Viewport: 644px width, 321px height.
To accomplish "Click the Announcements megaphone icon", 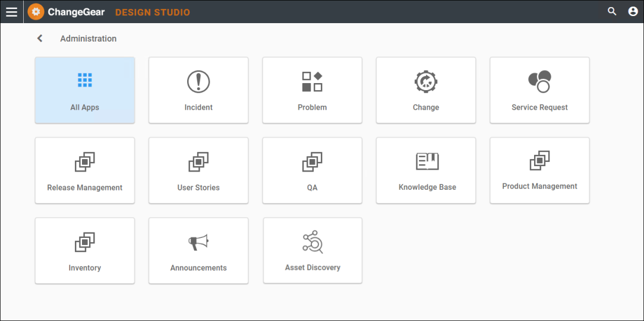I will [x=198, y=242].
